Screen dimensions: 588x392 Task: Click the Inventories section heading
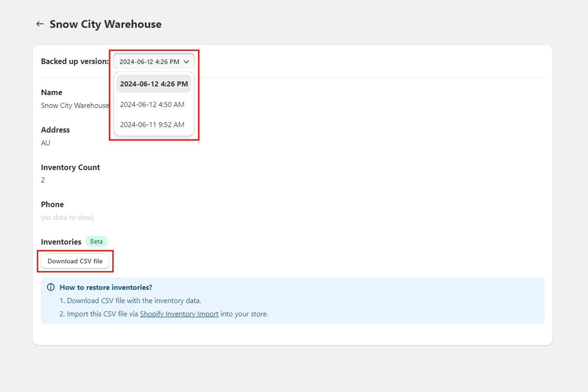[x=61, y=242]
